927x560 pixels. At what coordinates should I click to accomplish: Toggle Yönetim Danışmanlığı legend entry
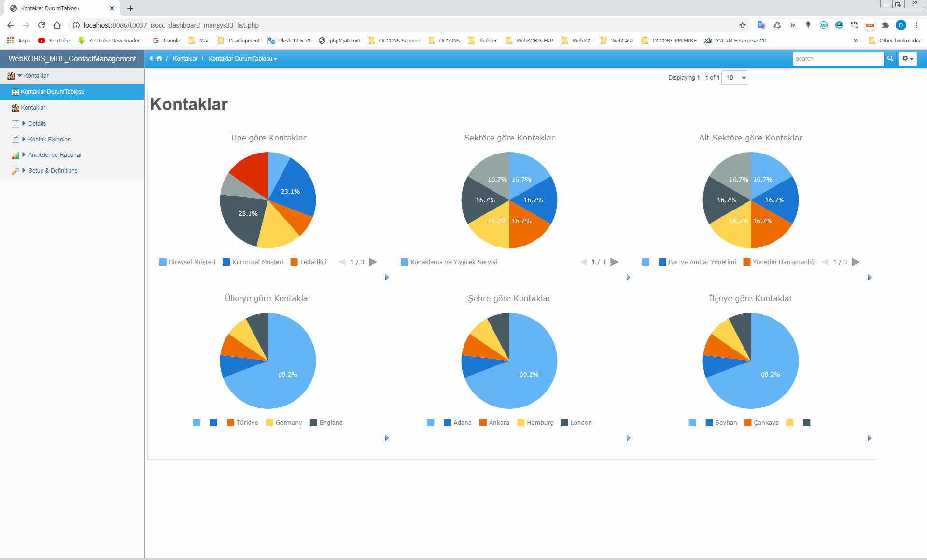[779, 262]
